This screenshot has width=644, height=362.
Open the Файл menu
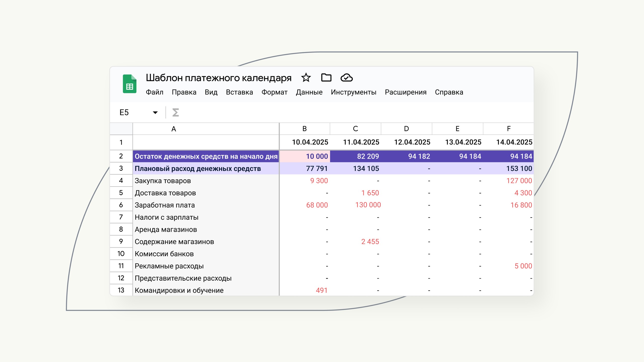(154, 92)
